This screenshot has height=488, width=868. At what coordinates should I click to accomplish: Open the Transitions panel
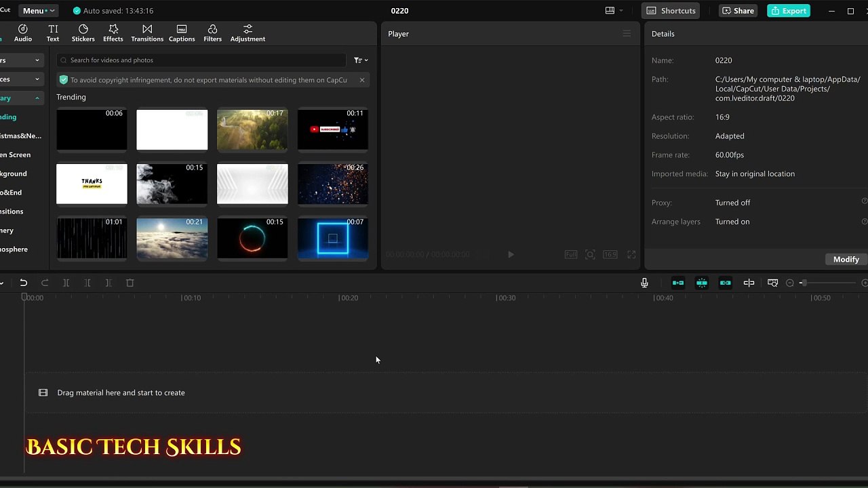pos(147,33)
